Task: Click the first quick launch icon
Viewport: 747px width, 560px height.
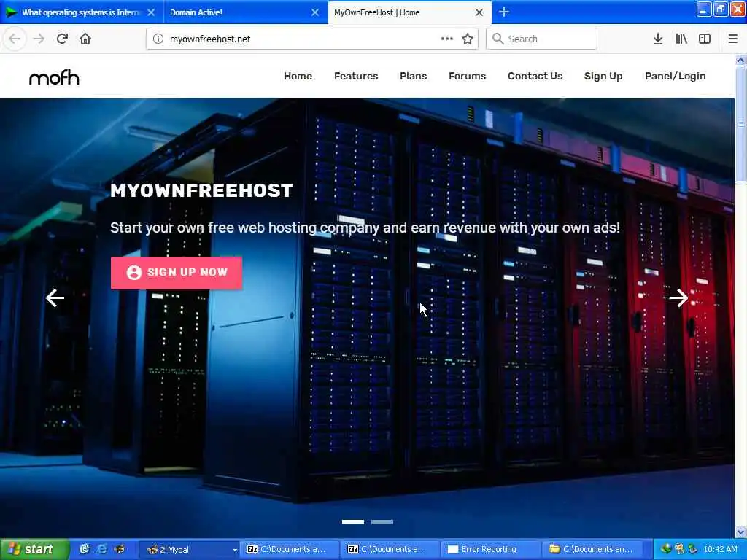Action: 85,550
